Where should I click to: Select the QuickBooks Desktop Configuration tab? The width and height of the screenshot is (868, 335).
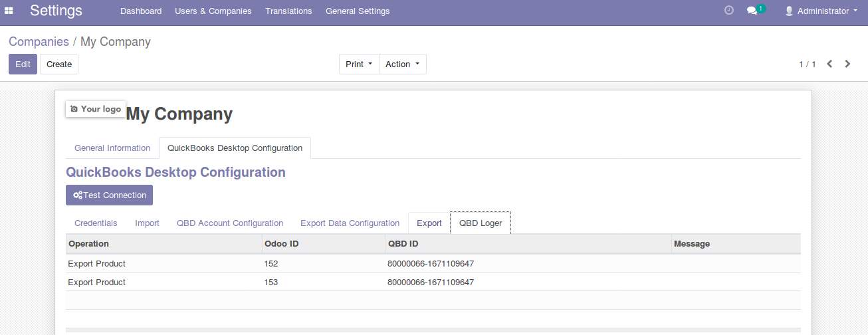point(235,148)
